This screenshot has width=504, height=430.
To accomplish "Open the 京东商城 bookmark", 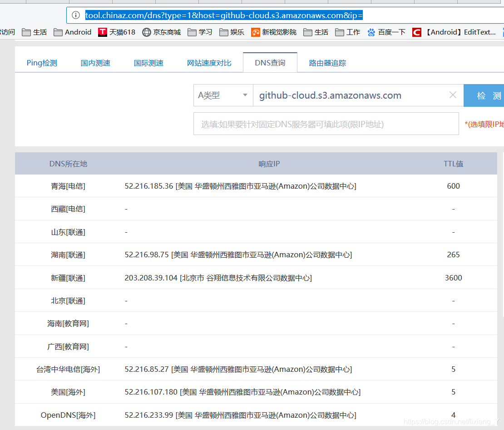I will click(161, 32).
